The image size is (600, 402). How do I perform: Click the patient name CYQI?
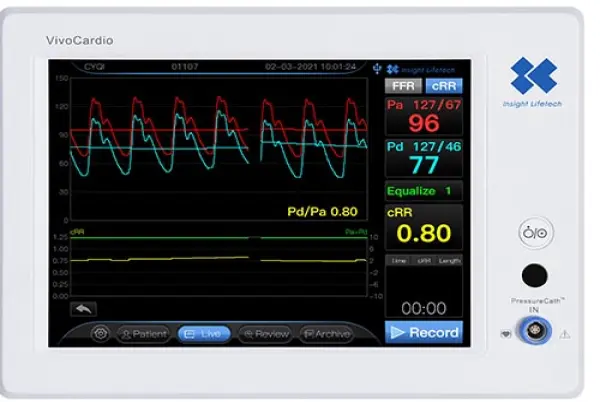point(94,67)
